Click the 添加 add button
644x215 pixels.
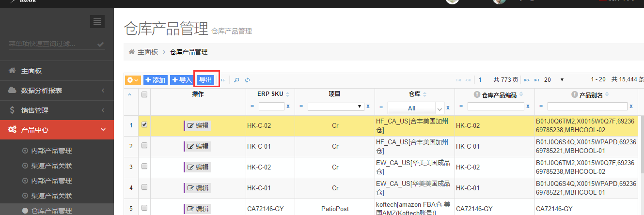point(155,80)
